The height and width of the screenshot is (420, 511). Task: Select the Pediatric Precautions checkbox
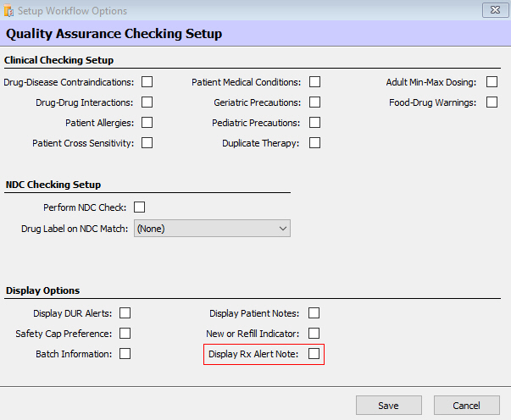coord(314,123)
